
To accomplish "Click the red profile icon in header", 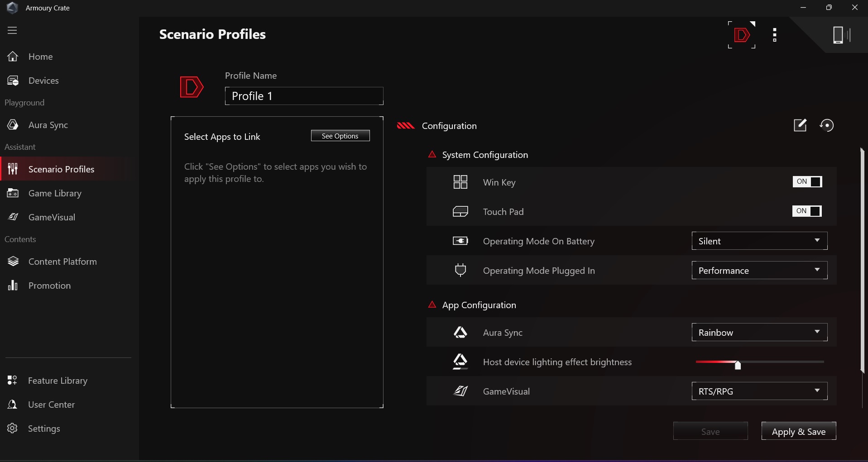I will coord(741,35).
